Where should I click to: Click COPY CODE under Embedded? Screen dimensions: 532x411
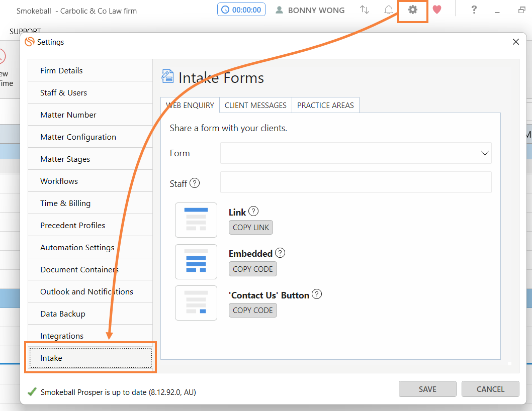253,269
